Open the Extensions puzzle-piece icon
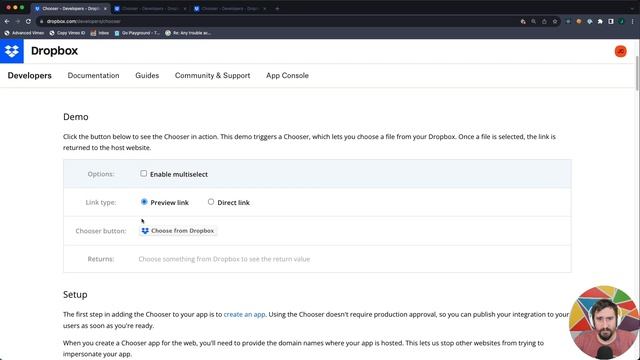Viewport: 640px width, 360px height. click(600, 21)
